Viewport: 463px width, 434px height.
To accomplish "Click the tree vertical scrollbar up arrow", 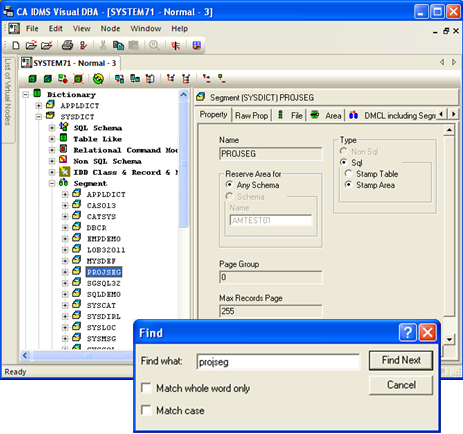I will 184,95.
